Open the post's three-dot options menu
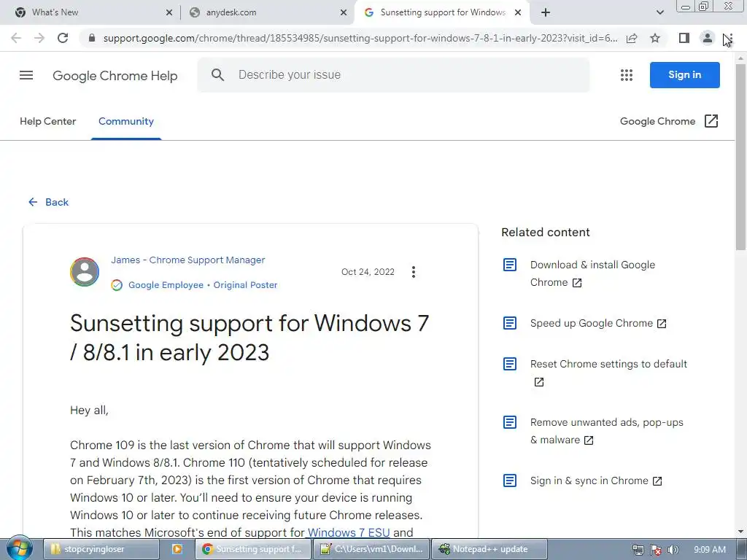Viewport: 747px width, 560px height. [413, 272]
